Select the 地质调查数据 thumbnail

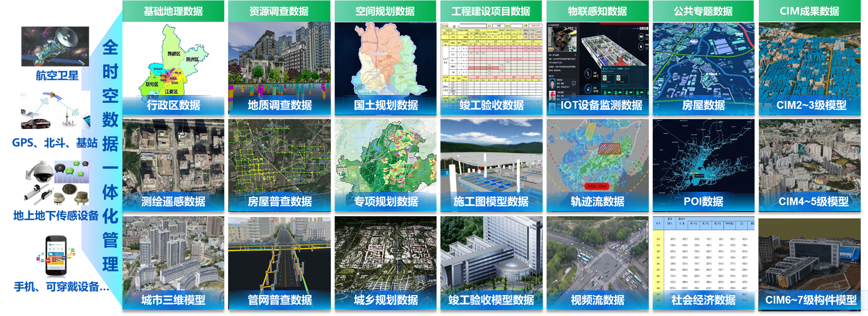pyautogui.click(x=279, y=68)
